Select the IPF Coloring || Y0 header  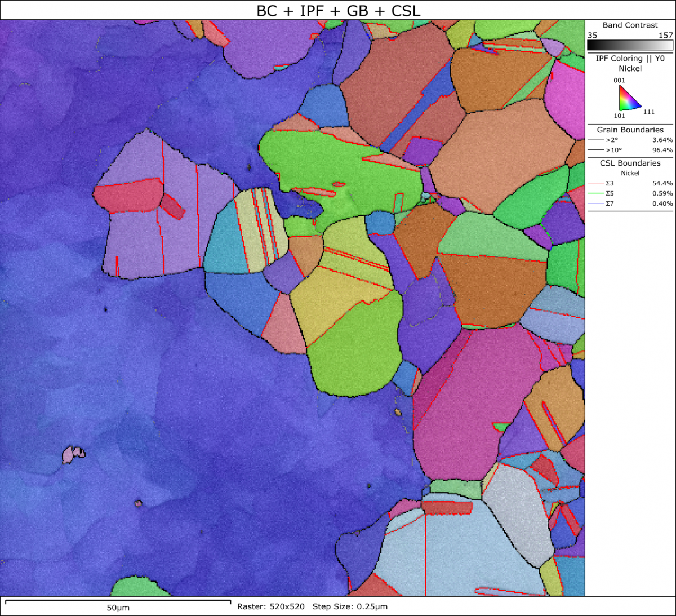coord(629,58)
